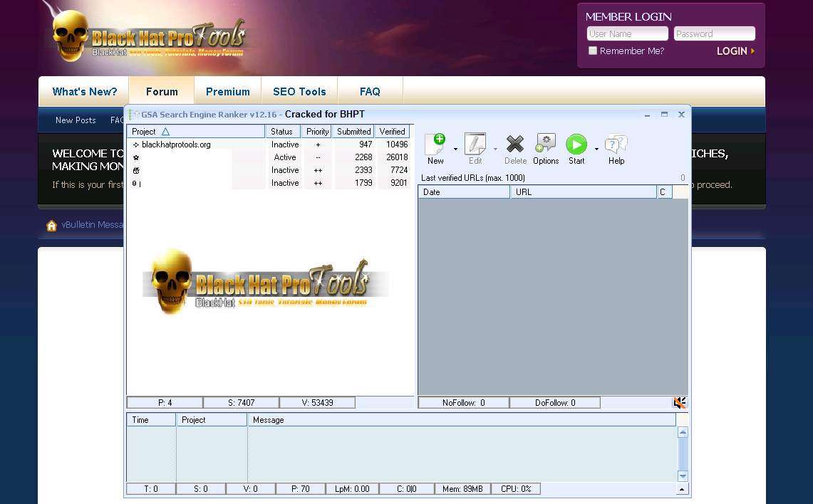The height and width of the screenshot is (504, 813).
Task: Click the DoFollow: 0 status cell
Action: pyautogui.click(x=555, y=402)
